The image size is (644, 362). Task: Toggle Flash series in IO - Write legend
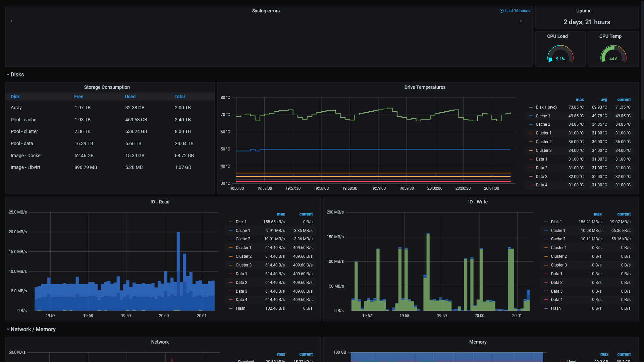tap(555, 308)
